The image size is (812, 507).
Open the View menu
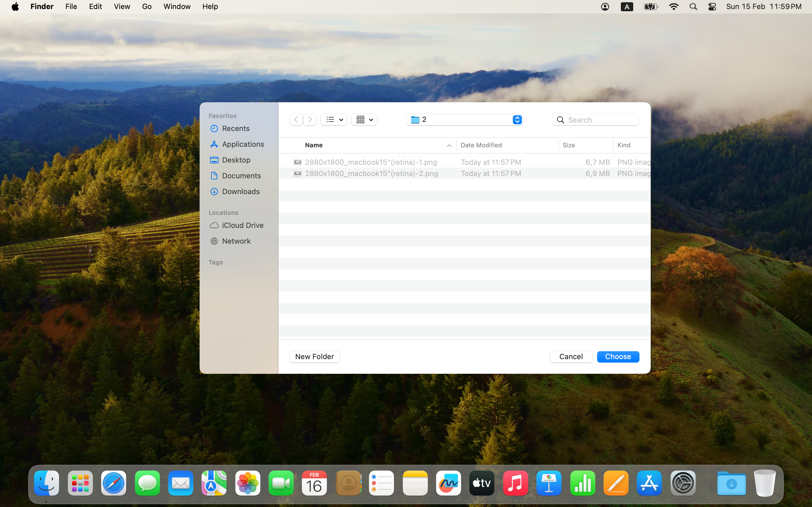click(x=122, y=7)
